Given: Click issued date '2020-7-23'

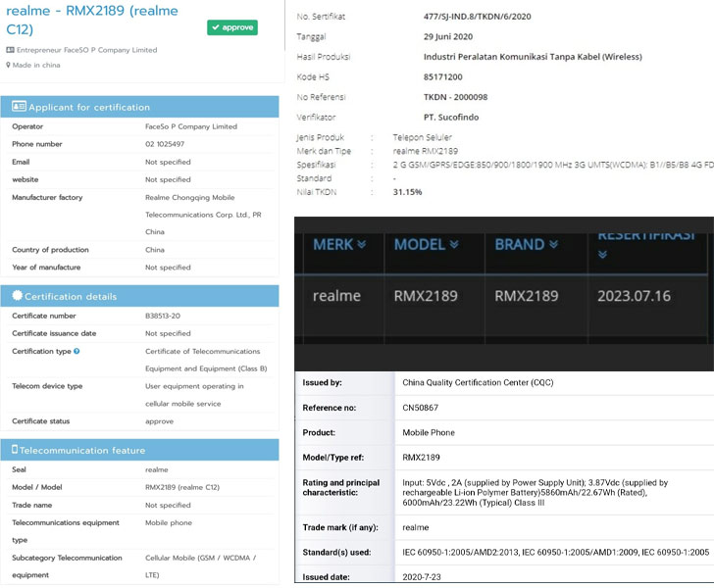Looking at the screenshot, I should click(422, 577).
